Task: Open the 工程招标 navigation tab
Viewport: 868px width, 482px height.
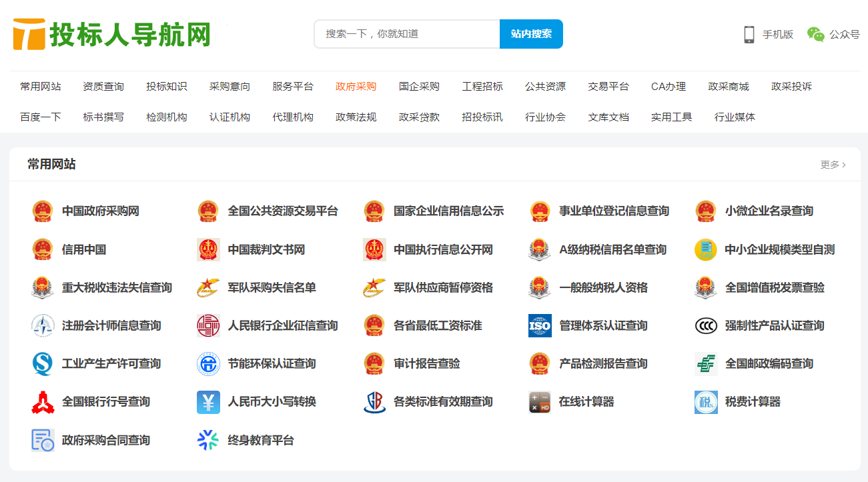Action: [x=482, y=87]
